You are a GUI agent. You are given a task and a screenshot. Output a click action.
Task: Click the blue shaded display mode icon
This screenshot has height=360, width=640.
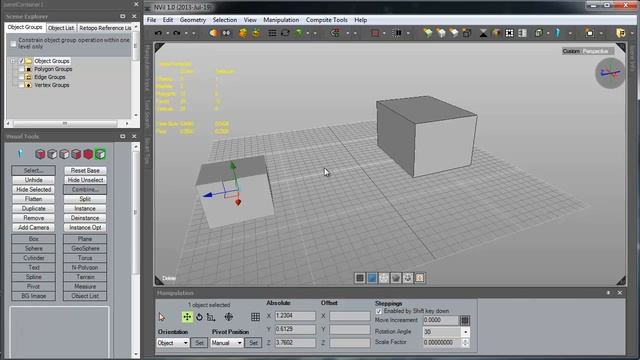pos(372,278)
